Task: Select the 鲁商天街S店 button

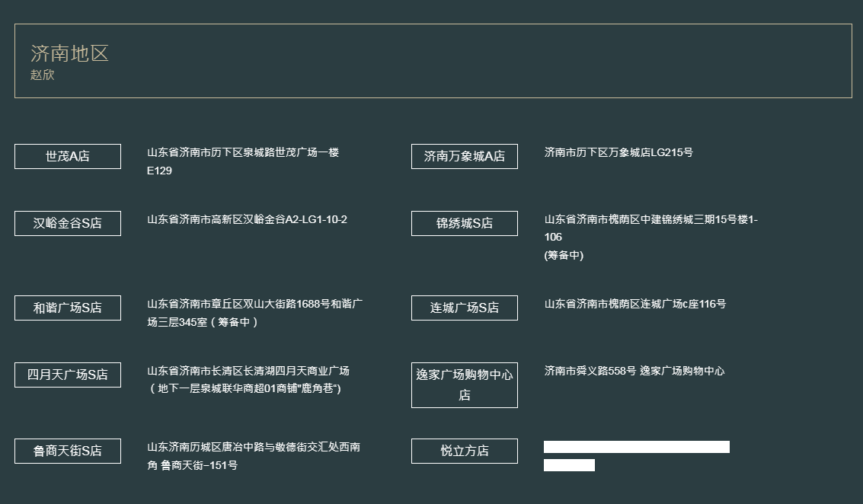Action: pos(68,451)
